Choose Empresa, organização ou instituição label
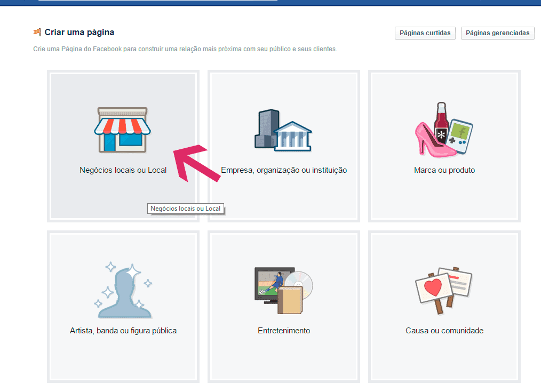The image size is (541, 392). coord(284,171)
